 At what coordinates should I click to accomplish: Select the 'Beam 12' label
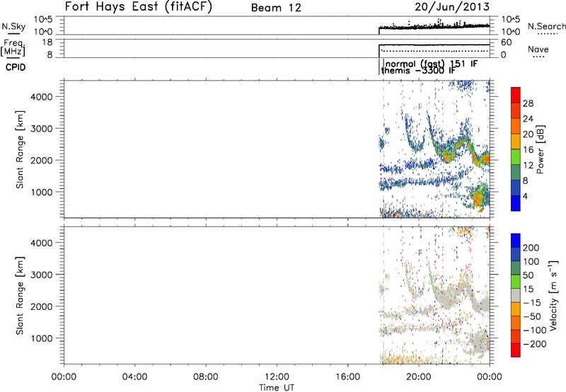276,8
